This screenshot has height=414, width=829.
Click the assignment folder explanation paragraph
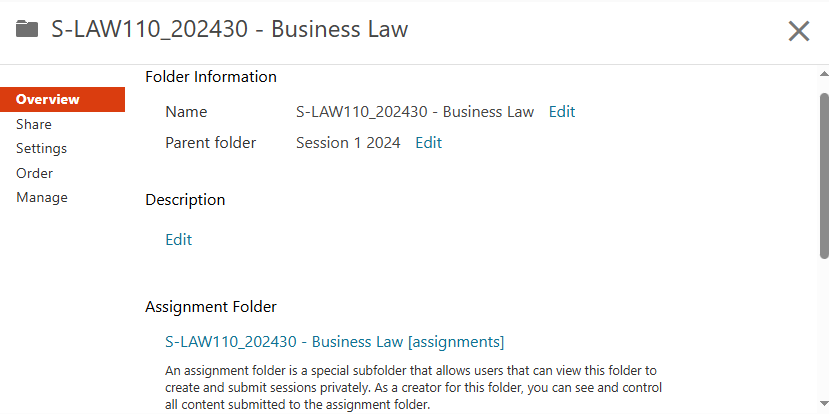pyautogui.click(x=413, y=387)
